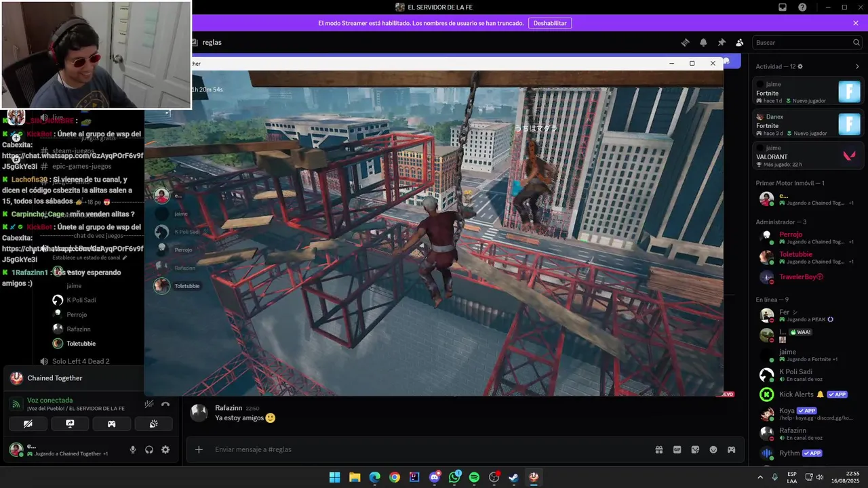Open jaime's VALORANT activity card

[808, 156]
